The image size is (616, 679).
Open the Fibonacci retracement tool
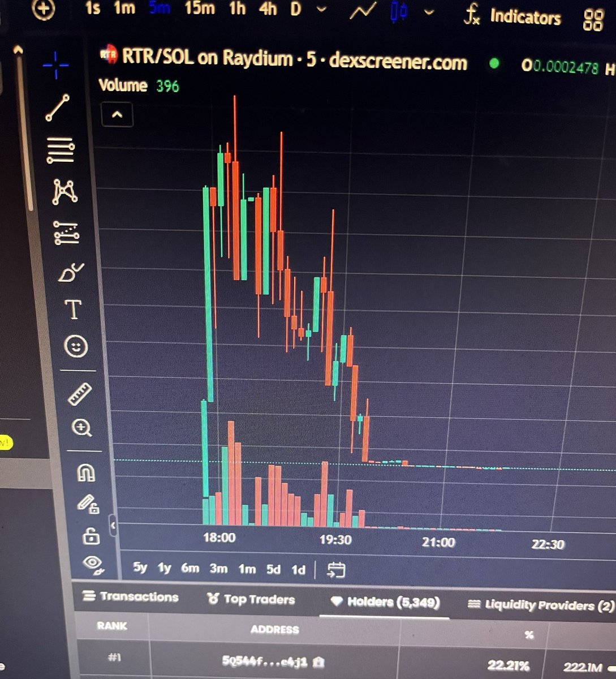[61, 151]
